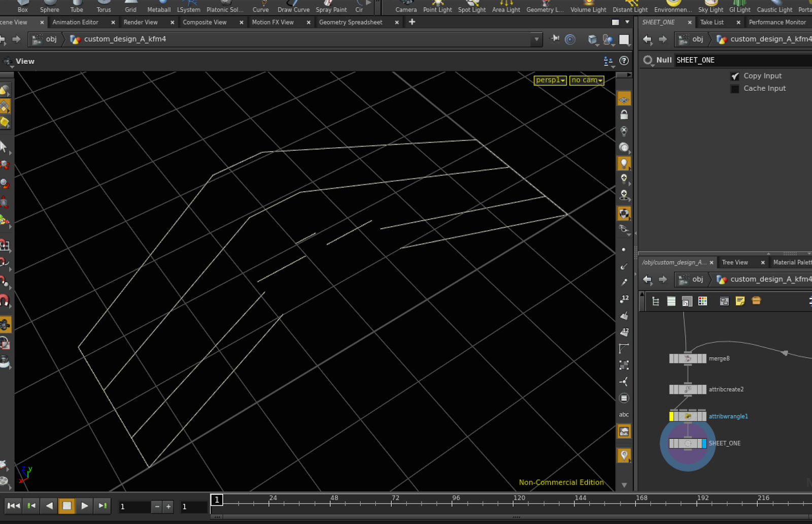812x524 pixels.
Task: Click the Sky Light shelf tool
Action: (x=710, y=7)
